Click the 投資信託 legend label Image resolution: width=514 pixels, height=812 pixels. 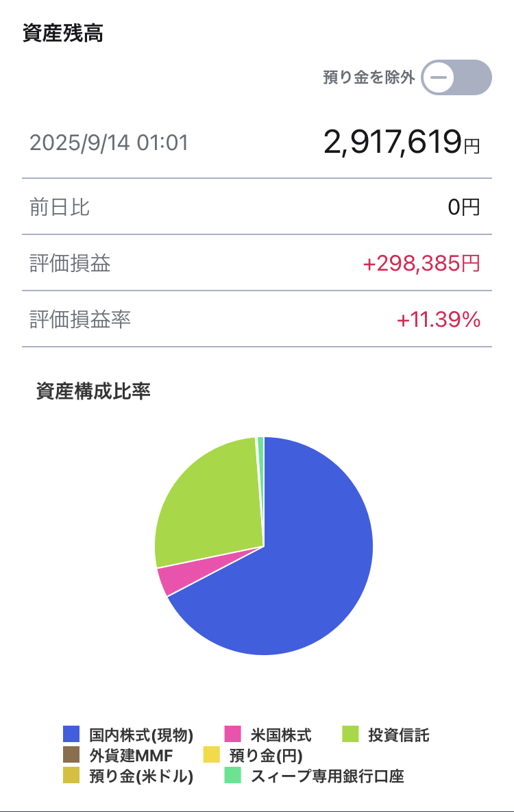coord(398,735)
